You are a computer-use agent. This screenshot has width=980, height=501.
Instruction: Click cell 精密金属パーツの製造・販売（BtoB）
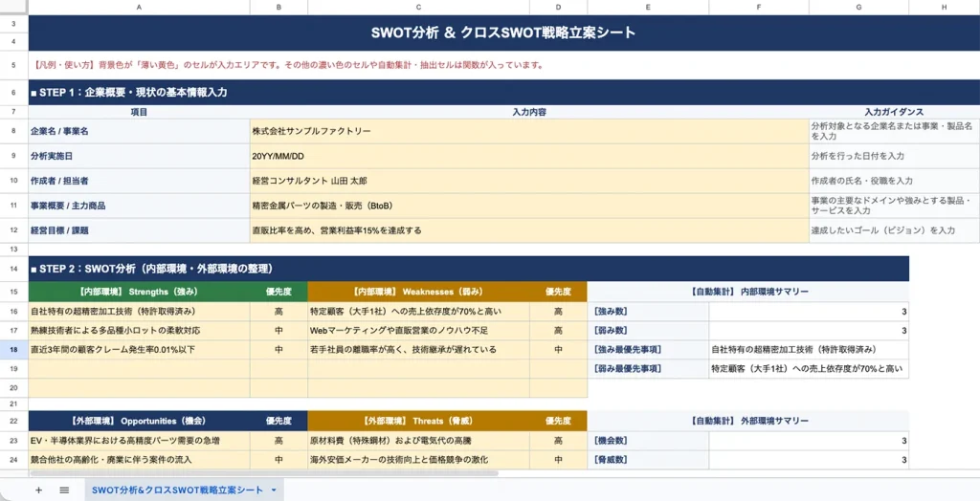(529, 206)
